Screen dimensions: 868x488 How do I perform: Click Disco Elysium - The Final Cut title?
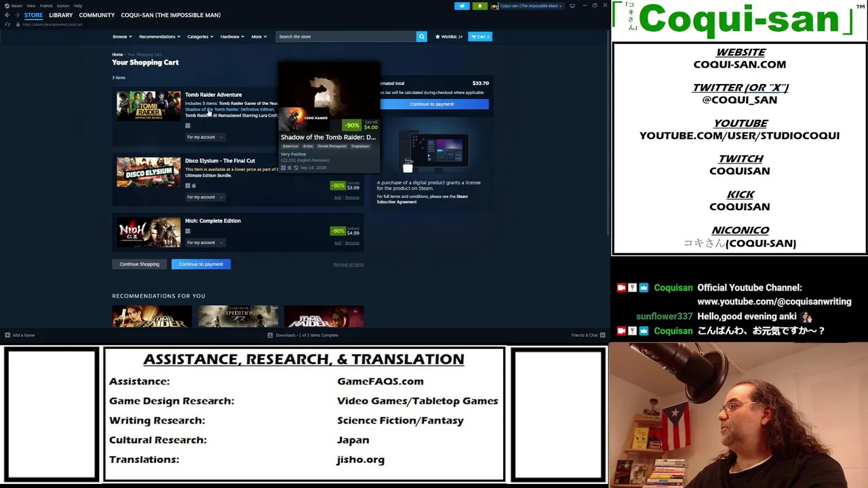(x=220, y=161)
